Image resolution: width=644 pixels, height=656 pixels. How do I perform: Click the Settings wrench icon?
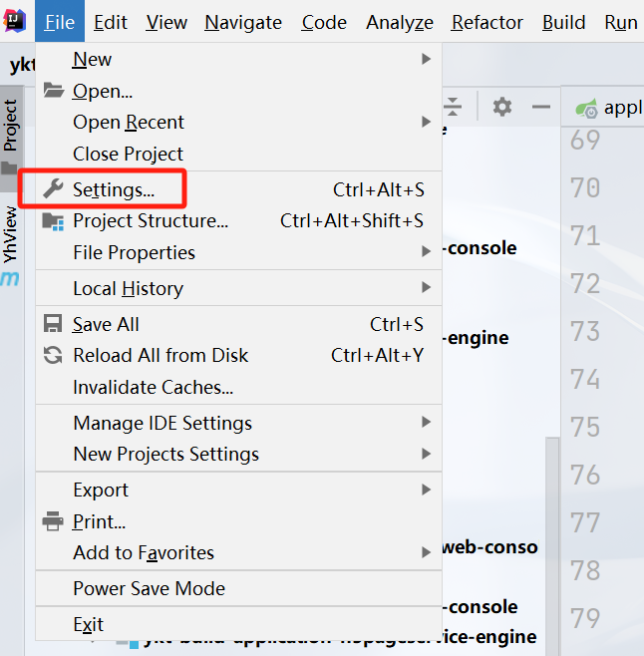54,189
